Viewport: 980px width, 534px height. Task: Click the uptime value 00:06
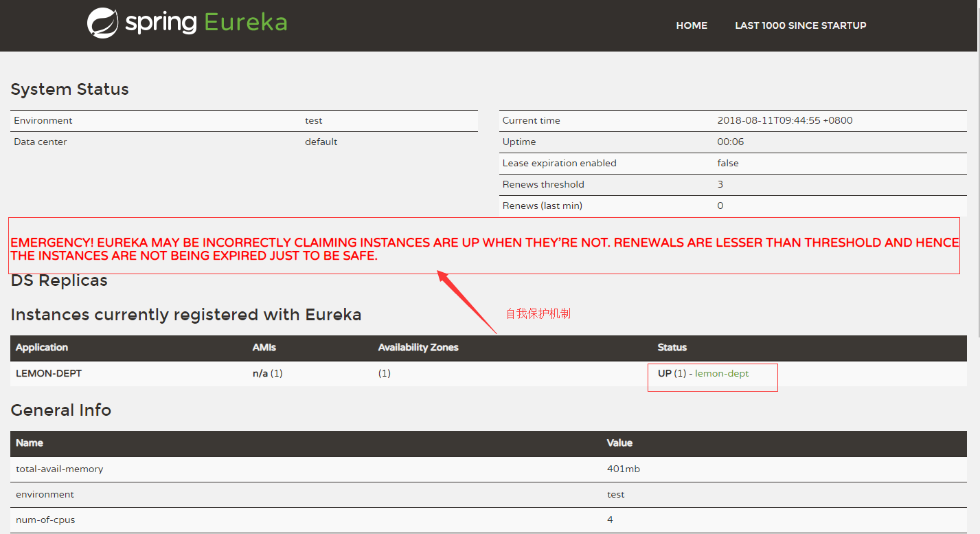click(x=731, y=142)
